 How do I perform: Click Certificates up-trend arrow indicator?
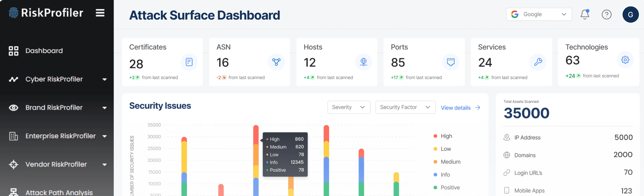(x=137, y=78)
